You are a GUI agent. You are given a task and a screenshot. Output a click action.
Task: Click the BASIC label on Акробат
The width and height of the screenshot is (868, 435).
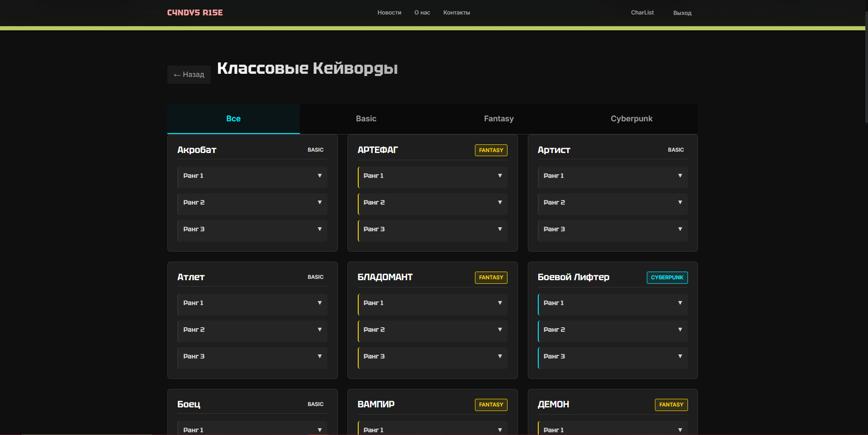(316, 150)
